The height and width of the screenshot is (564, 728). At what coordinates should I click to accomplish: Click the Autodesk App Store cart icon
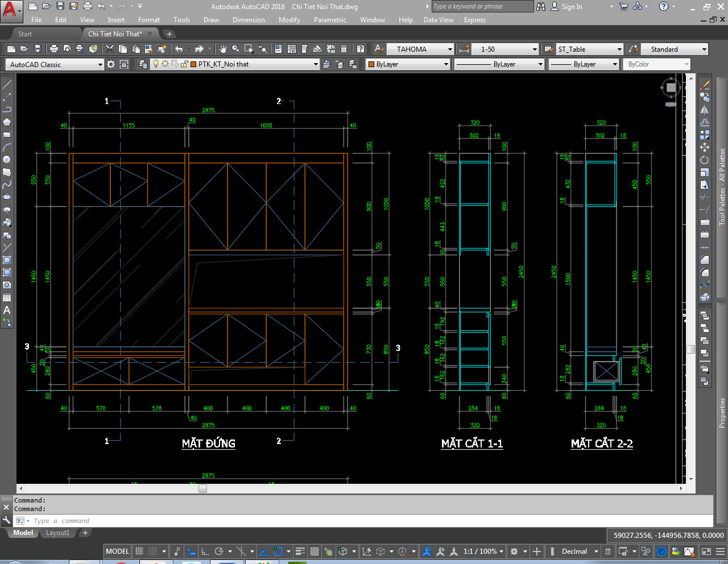[x=623, y=6]
